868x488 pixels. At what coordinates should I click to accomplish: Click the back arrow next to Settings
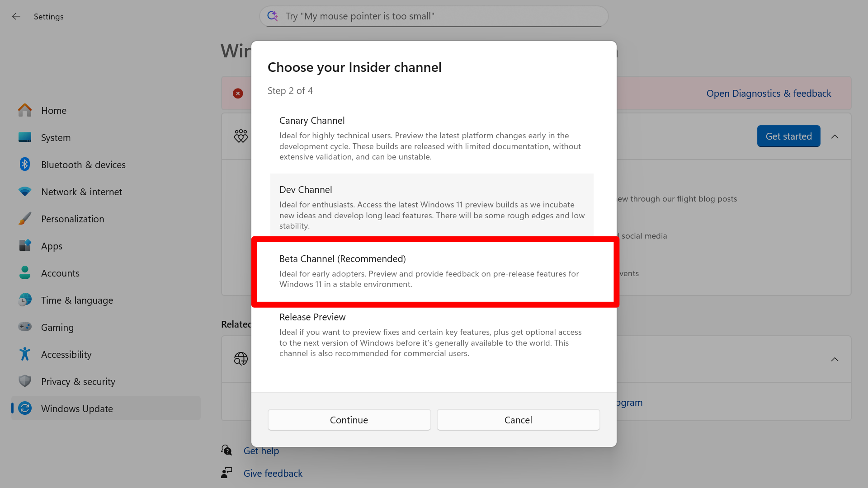tap(16, 16)
